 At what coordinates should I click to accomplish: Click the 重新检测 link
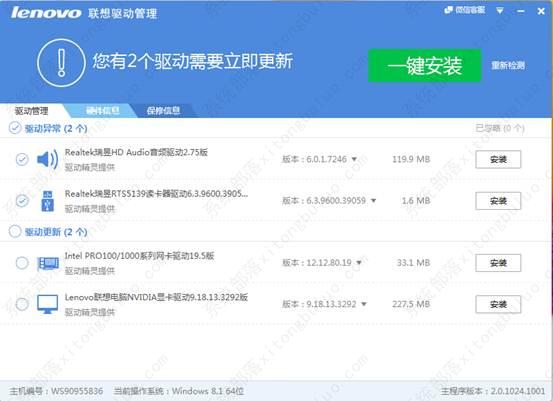tap(508, 65)
